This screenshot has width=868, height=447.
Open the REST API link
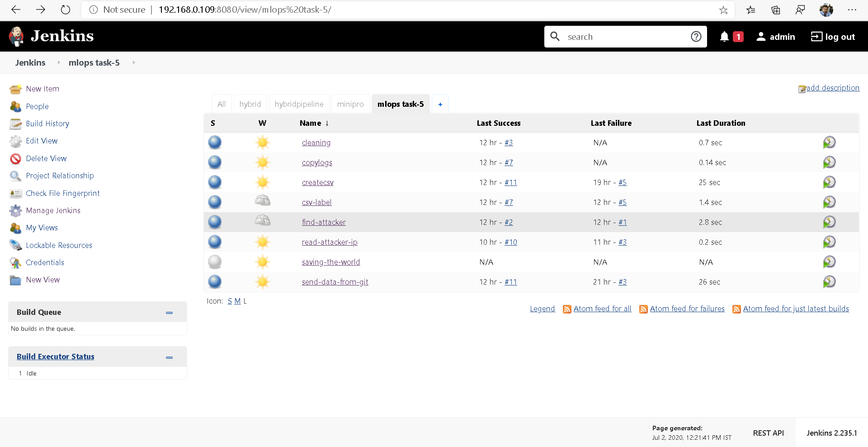coord(768,433)
